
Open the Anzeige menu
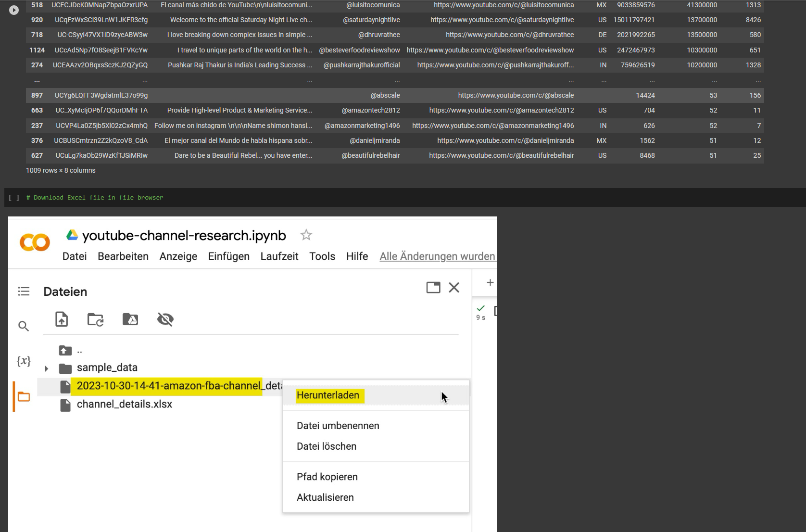tap(178, 256)
